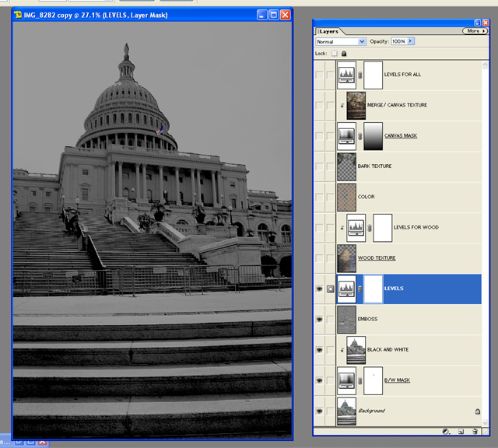Viewport: 498px width, 448px height.
Task: Open the Normal blend mode dropdown
Action: point(341,41)
